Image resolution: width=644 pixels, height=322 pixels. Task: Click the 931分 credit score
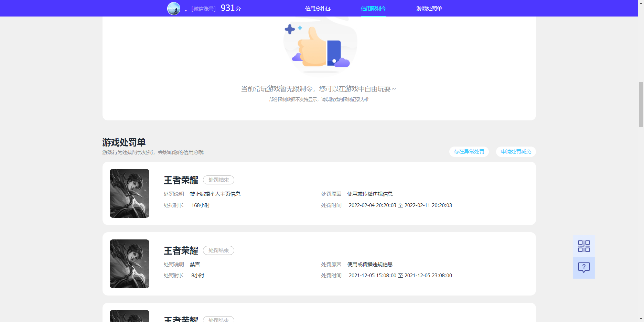(x=231, y=8)
